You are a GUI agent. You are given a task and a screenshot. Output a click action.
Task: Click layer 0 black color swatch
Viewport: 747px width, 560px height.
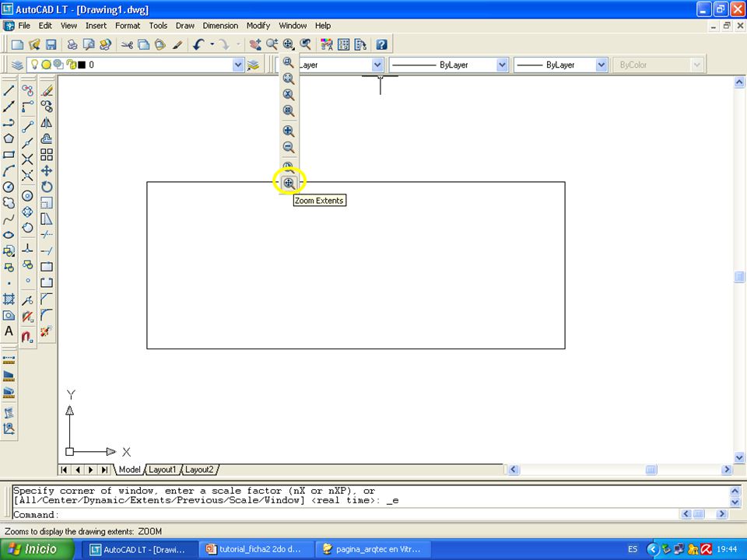click(x=82, y=65)
